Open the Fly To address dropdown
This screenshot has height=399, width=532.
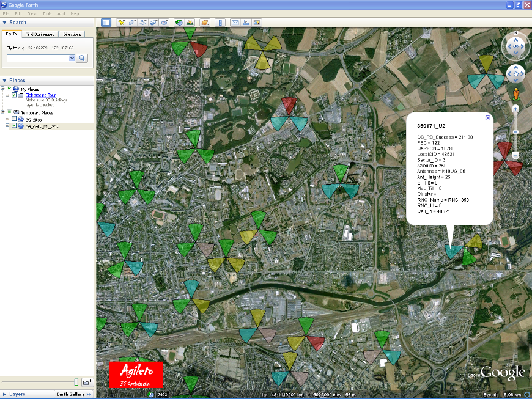[x=72, y=58]
